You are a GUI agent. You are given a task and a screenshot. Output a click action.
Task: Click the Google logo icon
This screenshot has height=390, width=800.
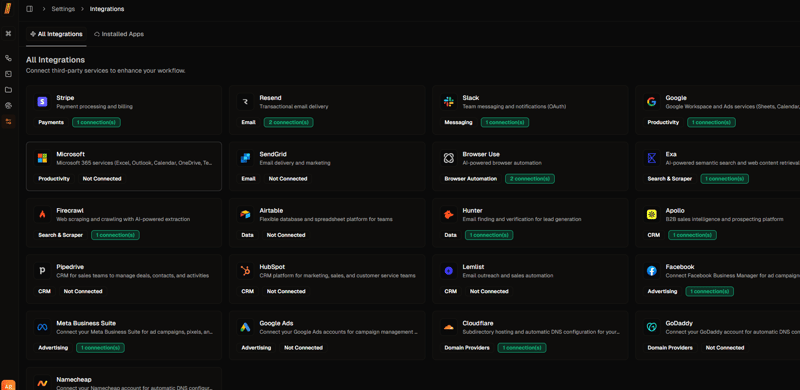[x=652, y=102]
